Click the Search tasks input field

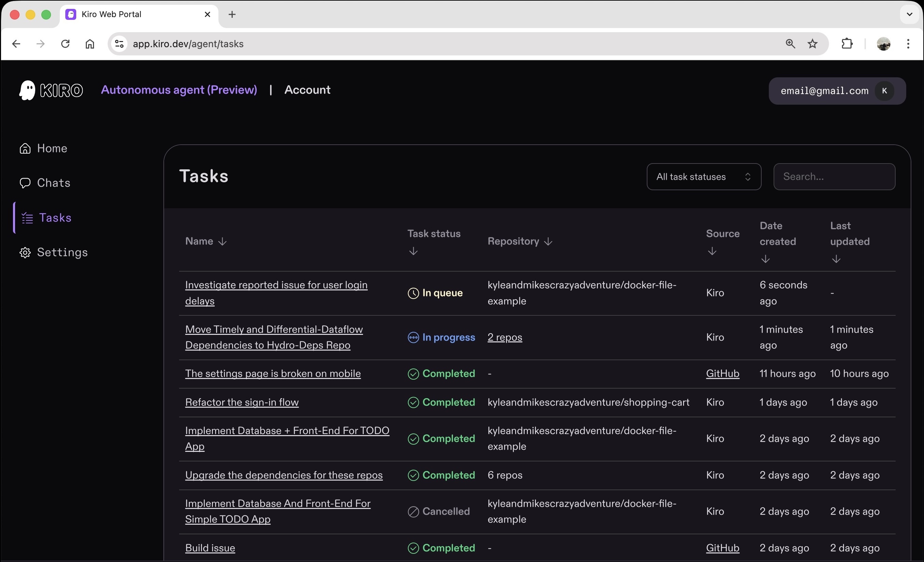click(834, 177)
